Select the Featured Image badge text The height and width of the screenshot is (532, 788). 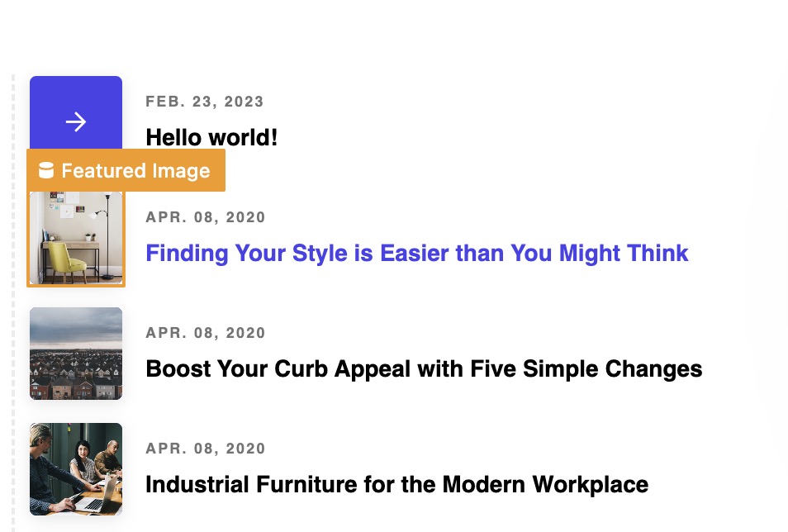tap(135, 171)
